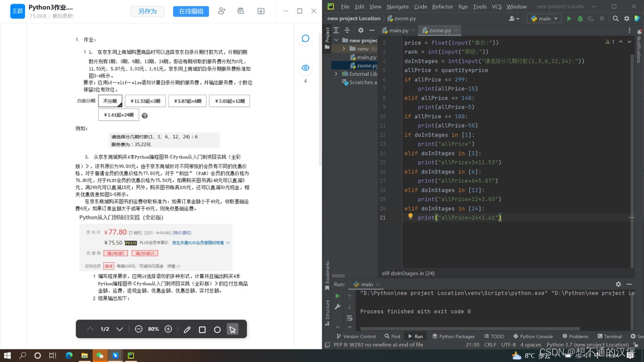This screenshot has width=644, height=362.
Task: Select the circle annotation tool
Action: pyautogui.click(x=217, y=330)
